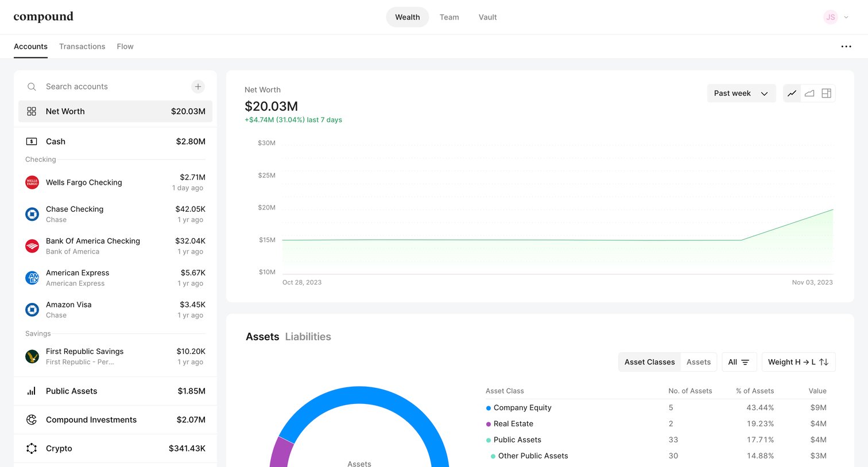
Task: Open the Transactions tab
Action: tap(82, 46)
